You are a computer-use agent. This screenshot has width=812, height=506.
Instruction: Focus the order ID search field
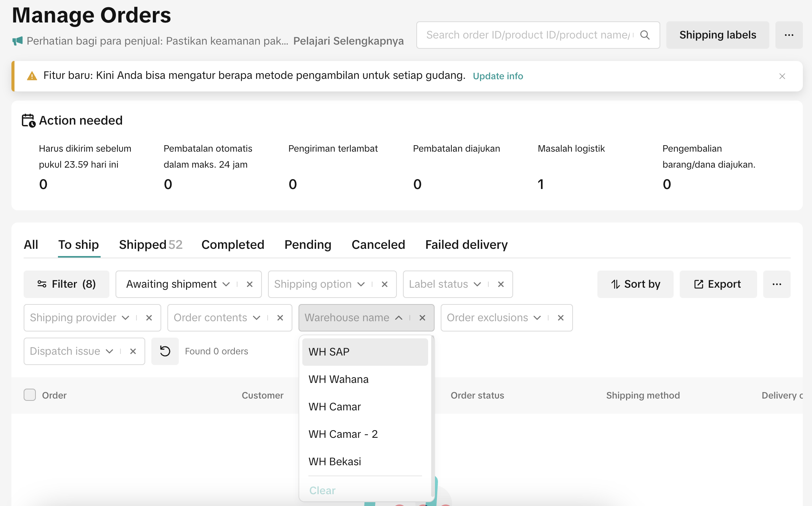(x=528, y=35)
